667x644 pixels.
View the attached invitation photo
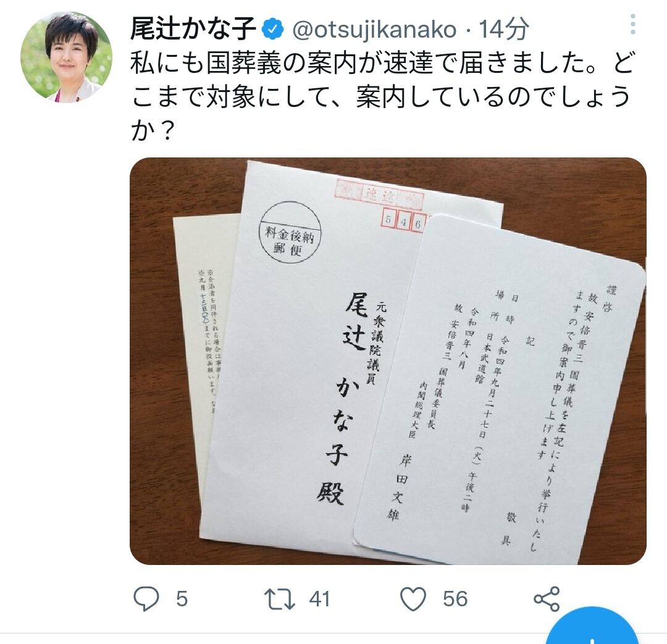pos(388,361)
